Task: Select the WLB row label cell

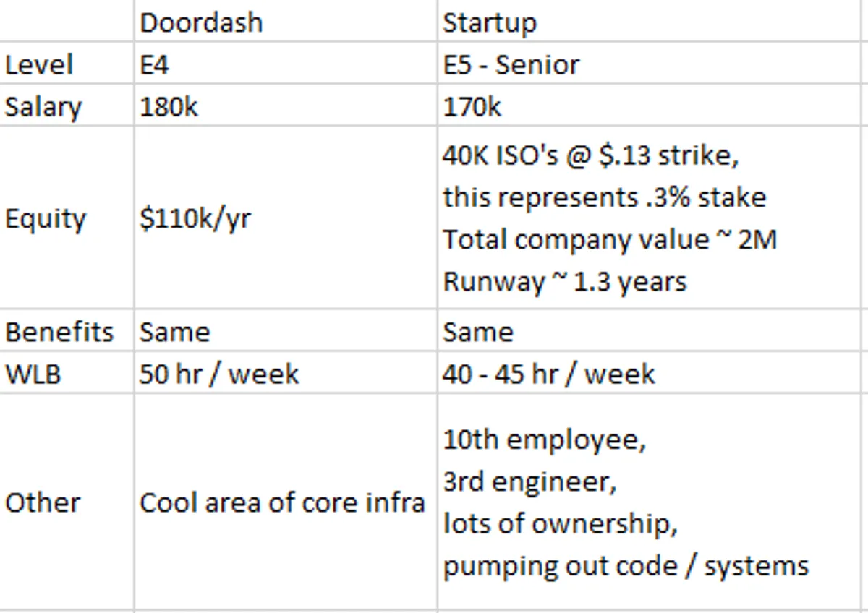Action: coord(33,374)
